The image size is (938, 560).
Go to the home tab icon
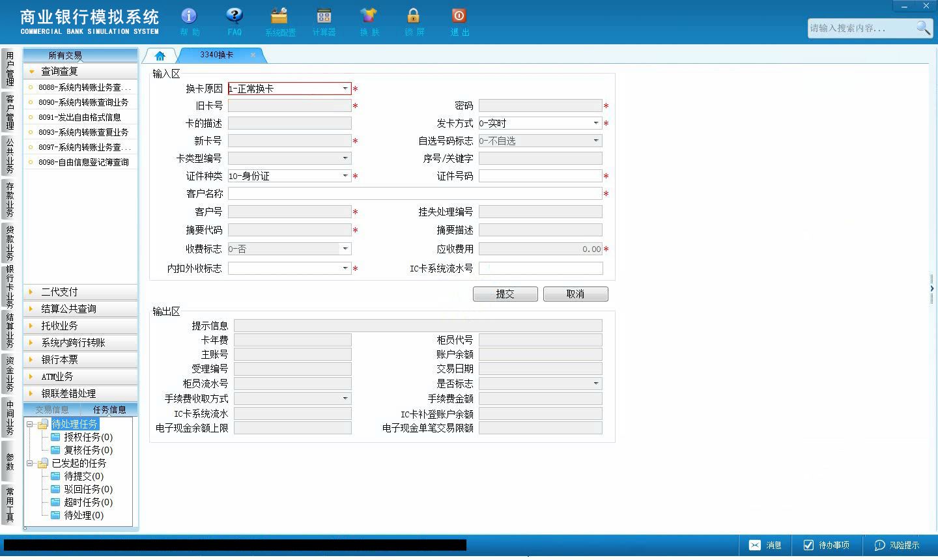[x=160, y=55]
